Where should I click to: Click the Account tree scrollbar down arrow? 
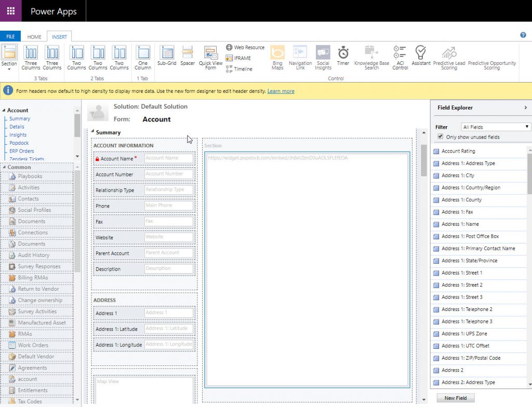tap(77, 156)
